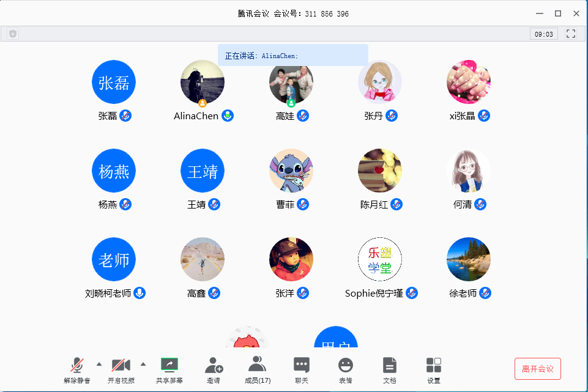This screenshot has width=588, height=392.
Task: Expand the video options arrow
Action: click(143, 364)
